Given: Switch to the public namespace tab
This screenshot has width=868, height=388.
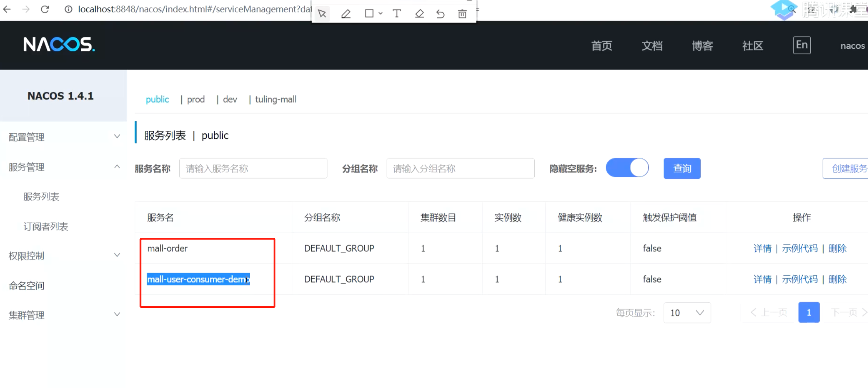Looking at the screenshot, I should point(157,99).
